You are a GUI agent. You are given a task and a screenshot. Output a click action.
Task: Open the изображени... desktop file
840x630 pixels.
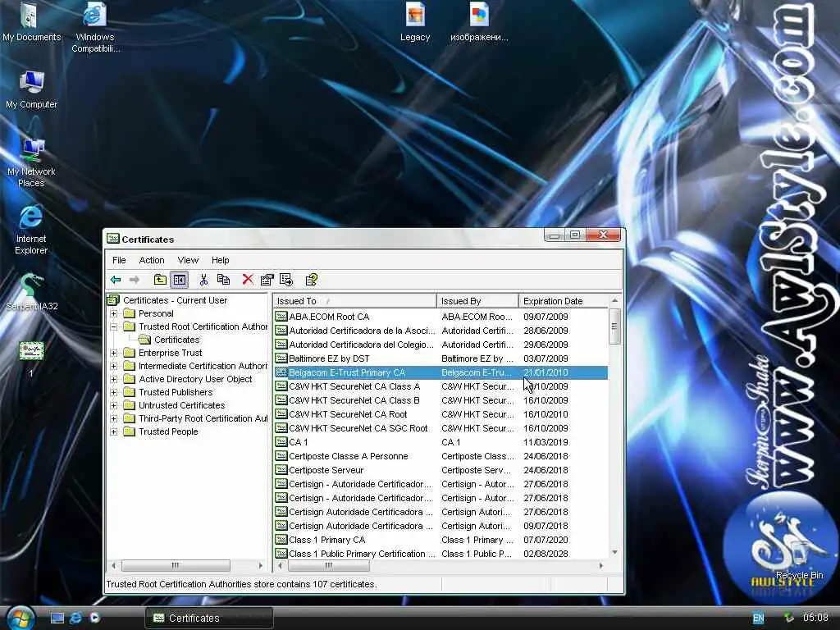tap(479, 22)
